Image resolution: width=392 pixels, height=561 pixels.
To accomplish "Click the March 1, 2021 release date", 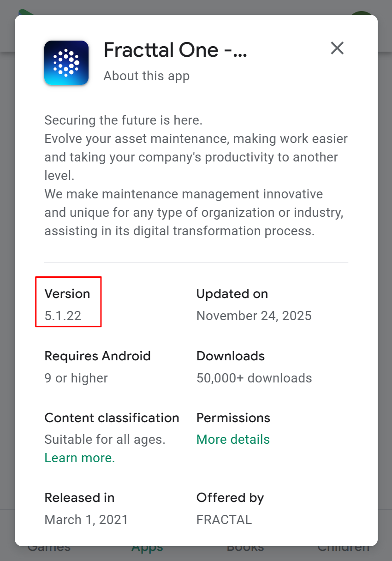I will pyautogui.click(x=86, y=519).
